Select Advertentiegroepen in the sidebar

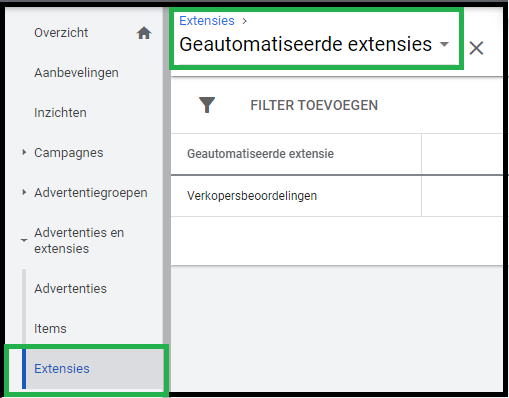(91, 193)
